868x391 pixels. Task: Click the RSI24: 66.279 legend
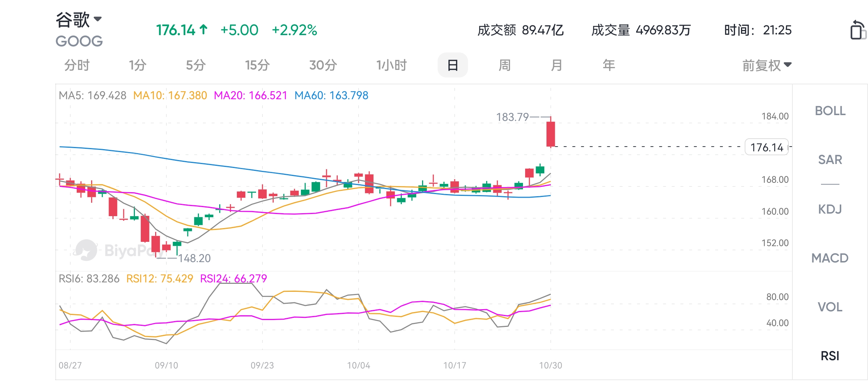click(233, 279)
